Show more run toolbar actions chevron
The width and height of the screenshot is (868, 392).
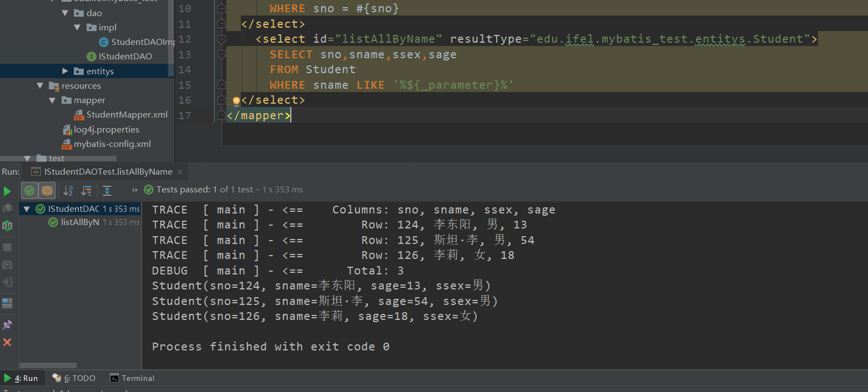134,190
